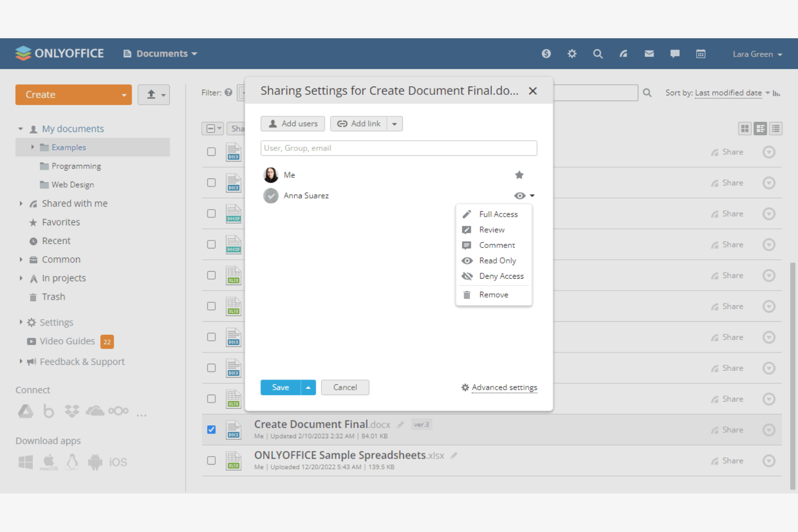The height and width of the screenshot is (532, 798).
Task: Toggle the favorite star next to Me
Action: pos(519,175)
